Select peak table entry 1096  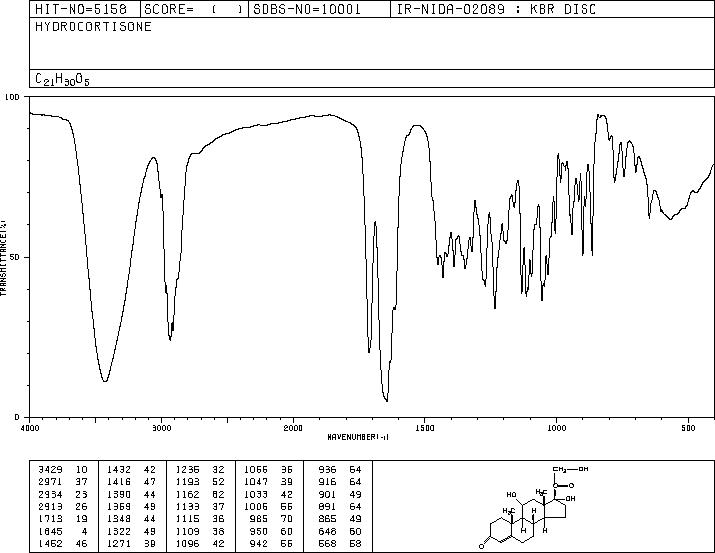click(x=187, y=543)
